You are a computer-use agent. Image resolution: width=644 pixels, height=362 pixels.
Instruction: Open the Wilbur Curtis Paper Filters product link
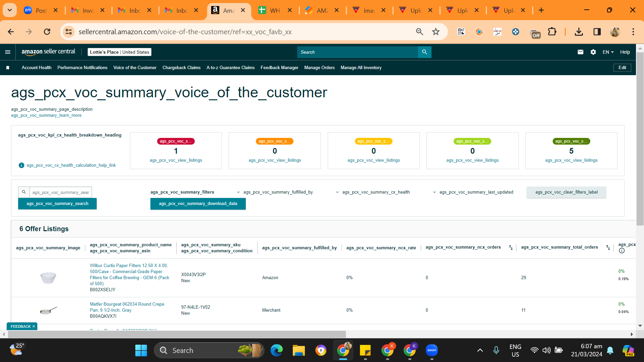130,274
